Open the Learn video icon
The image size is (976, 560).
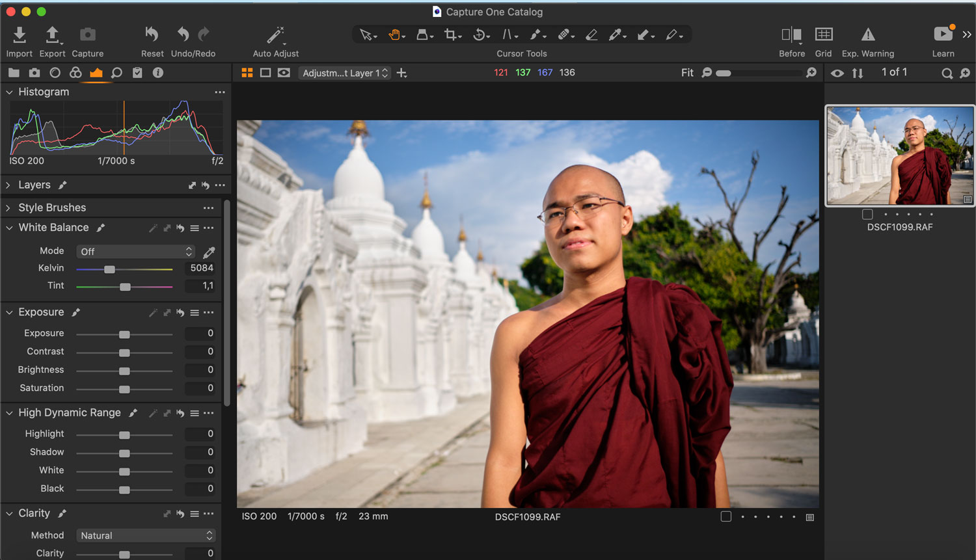click(x=943, y=34)
